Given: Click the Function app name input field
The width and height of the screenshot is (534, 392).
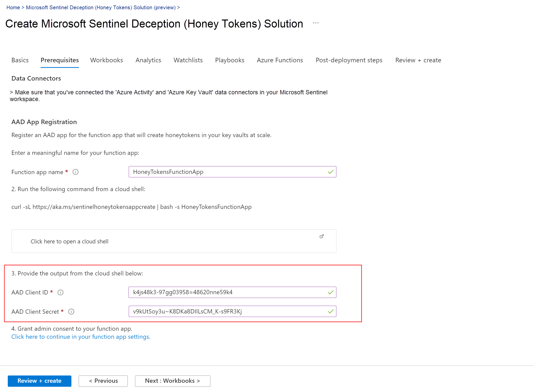Looking at the screenshot, I should click(232, 171).
